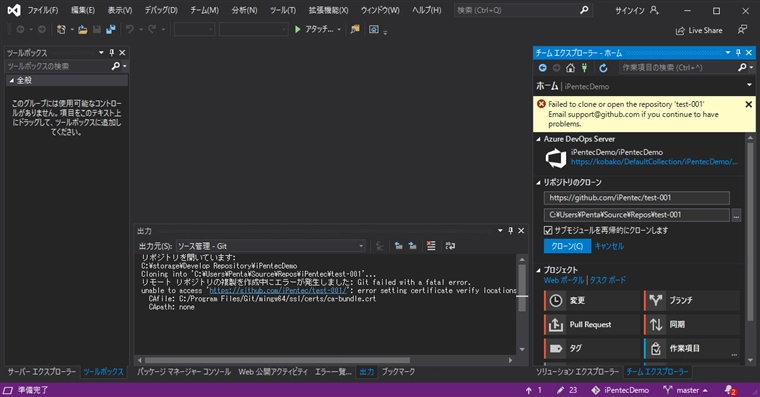Image resolution: width=760 pixels, height=397 pixels.
Task: Open the 変更 (Changes) tile
Action: coord(591,301)
